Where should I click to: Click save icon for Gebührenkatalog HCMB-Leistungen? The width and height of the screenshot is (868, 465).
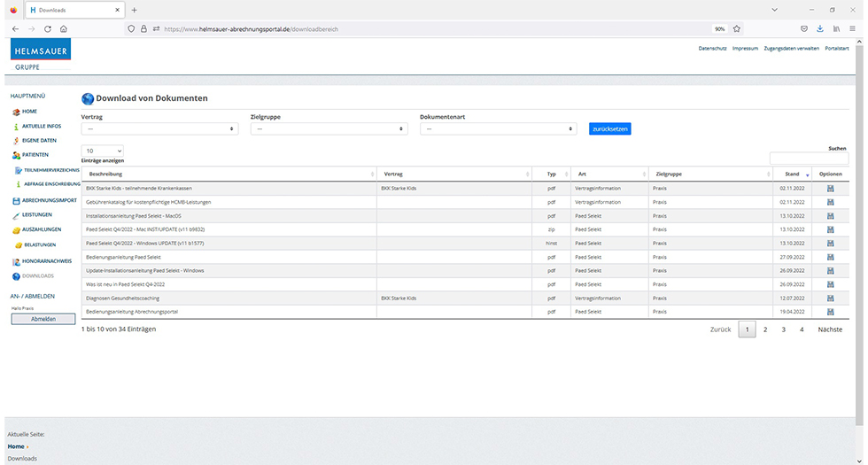(x=830, y=203)
